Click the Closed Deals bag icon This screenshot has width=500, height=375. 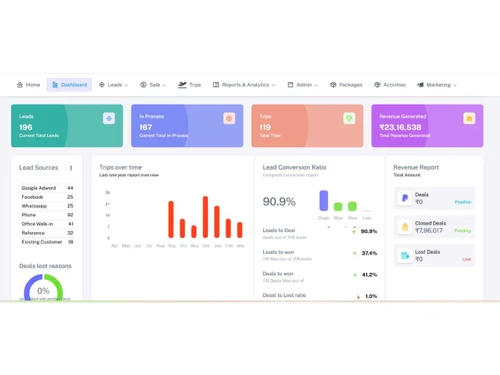pyautogui.click(x=405, y=227)
